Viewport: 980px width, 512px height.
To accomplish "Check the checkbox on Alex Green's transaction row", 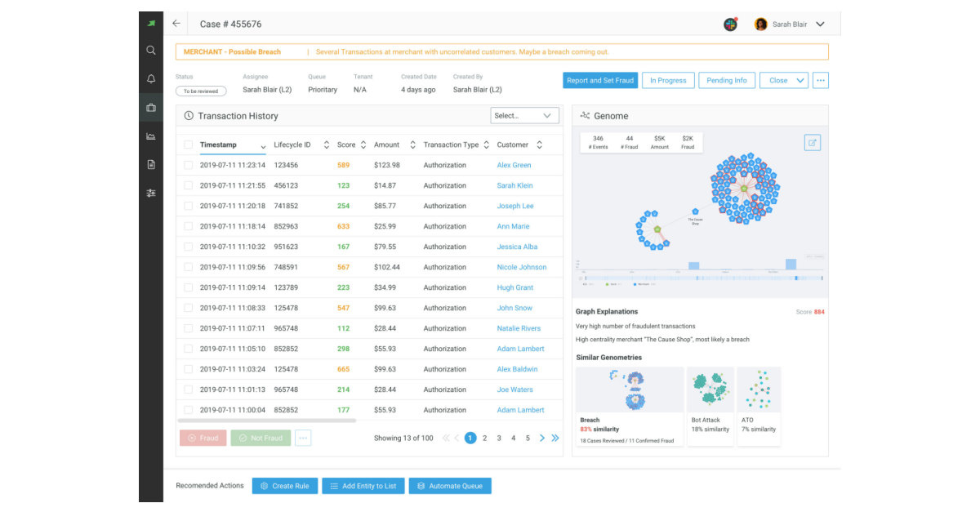I will tap(189, 165).
